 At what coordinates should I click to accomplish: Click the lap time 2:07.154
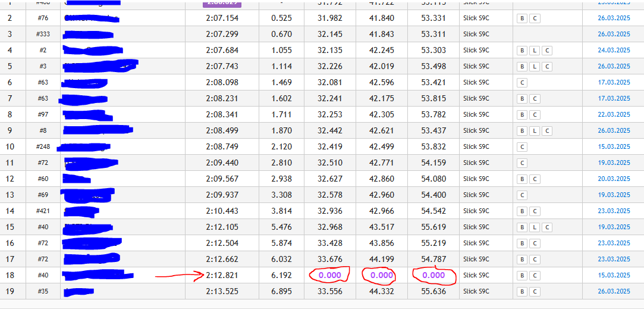point(222,18)
